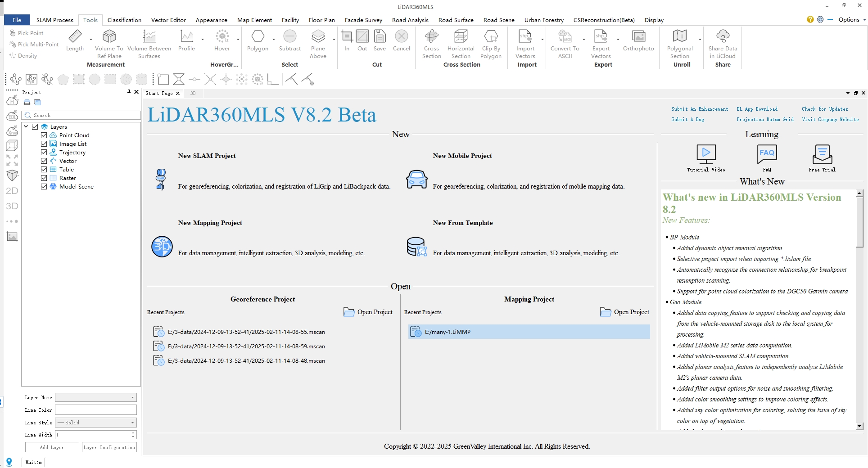Select the Plane Above tool
The image size is (868, 468).
(318, 44)
